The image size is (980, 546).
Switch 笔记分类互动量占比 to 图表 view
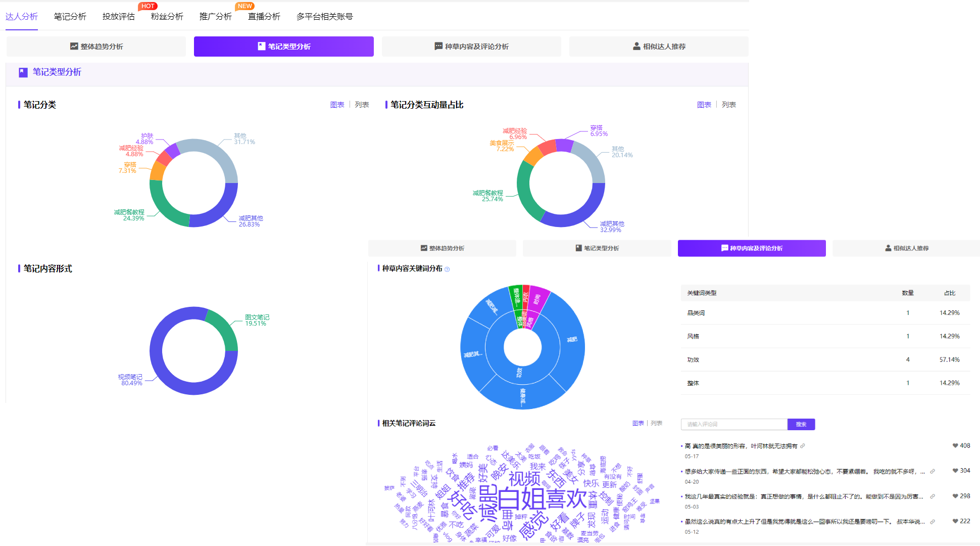point(704,105)
